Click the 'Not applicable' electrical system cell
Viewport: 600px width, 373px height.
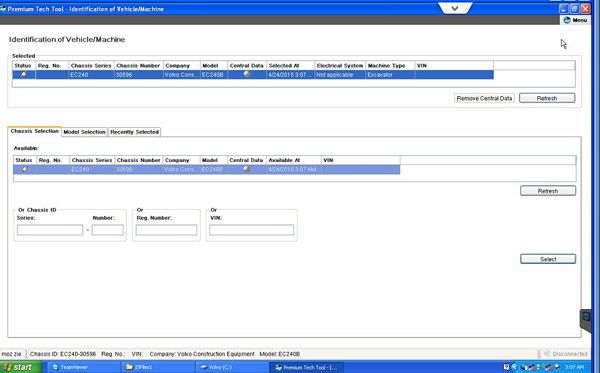point(340,75)
